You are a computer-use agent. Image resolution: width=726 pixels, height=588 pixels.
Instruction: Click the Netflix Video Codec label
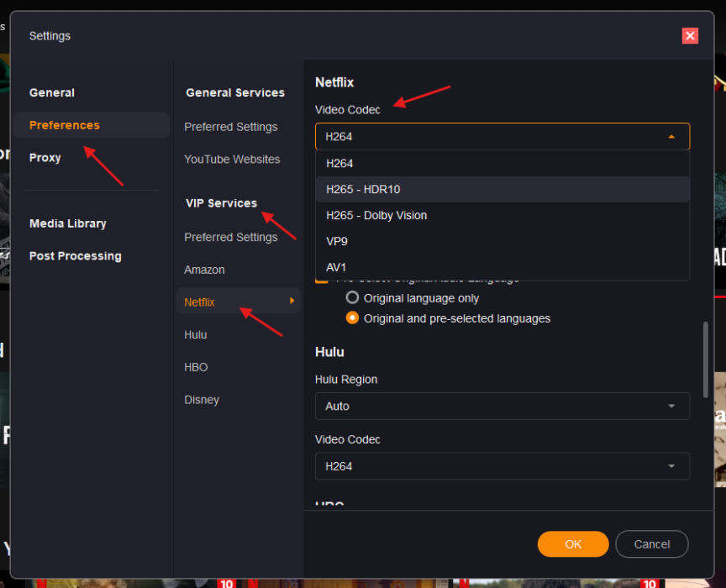pos(347,110)
